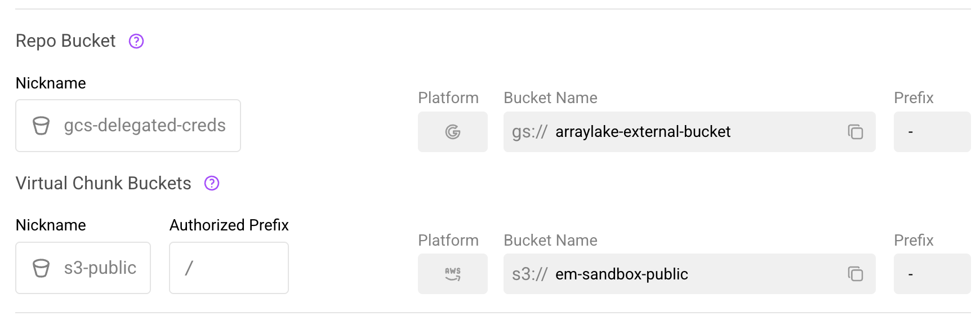Image resolution: width=980 pixels, height=320 pixels.
Task: Click the arraylake-external-bucket name text
Action: (x=643, y=132)
